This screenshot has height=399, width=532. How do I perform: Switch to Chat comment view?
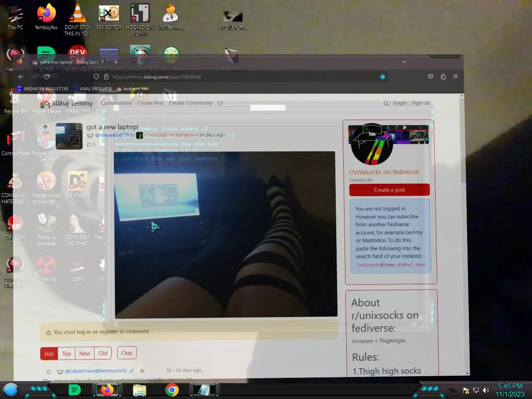(x=127, y=353)
